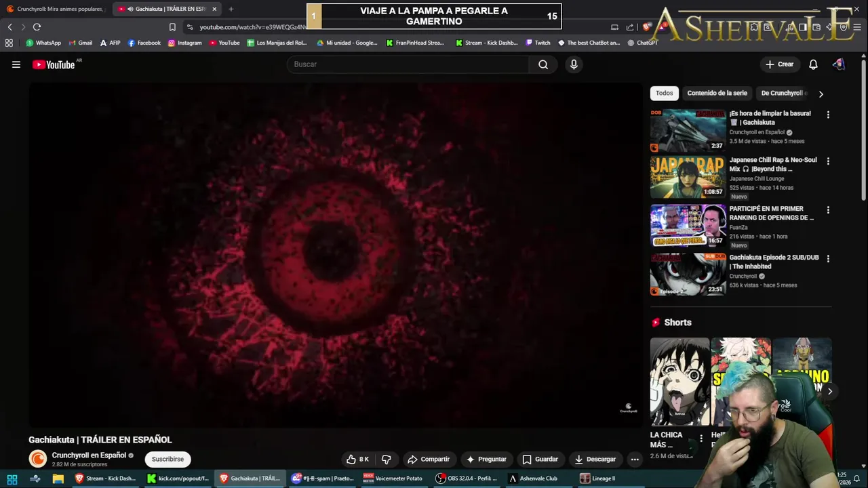868x488 pixels.
Task: Open options for PARTICIPÉ EN MI PRIMER RANKING video
Action: pyautogui.click(x=827, y=210)
